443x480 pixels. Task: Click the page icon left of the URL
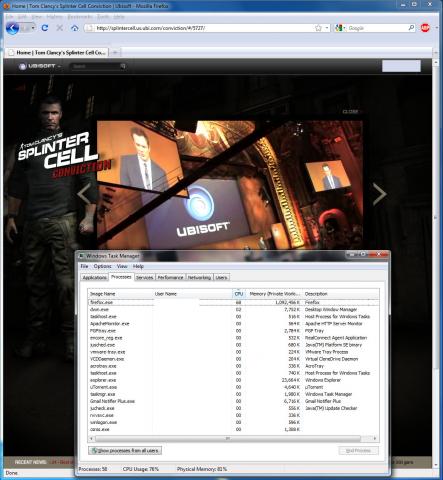coord(89,28)
